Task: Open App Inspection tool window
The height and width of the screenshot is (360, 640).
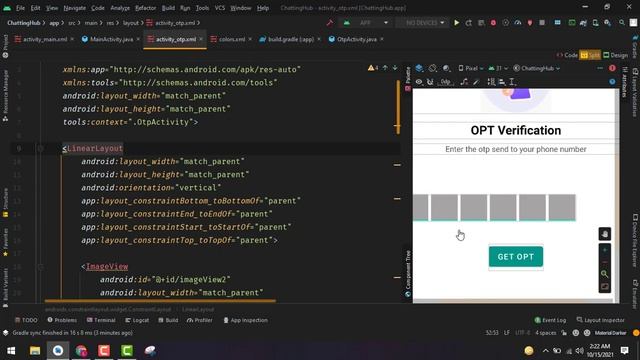Action: (x=245, y=320)
